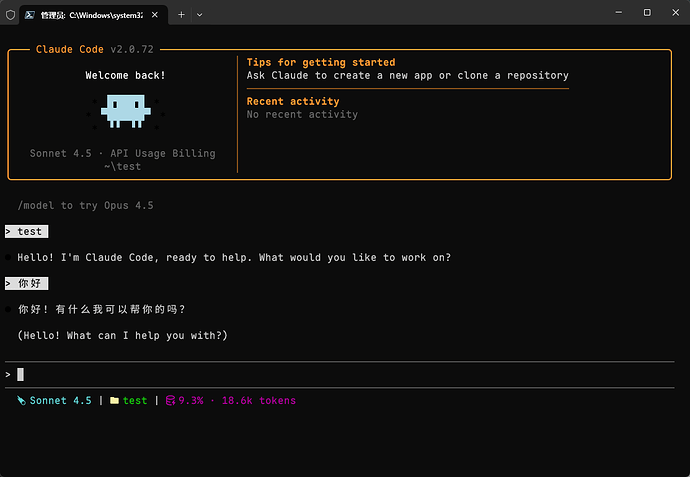Close the current terminal tab
690x477 pixels.
point(155,15)
